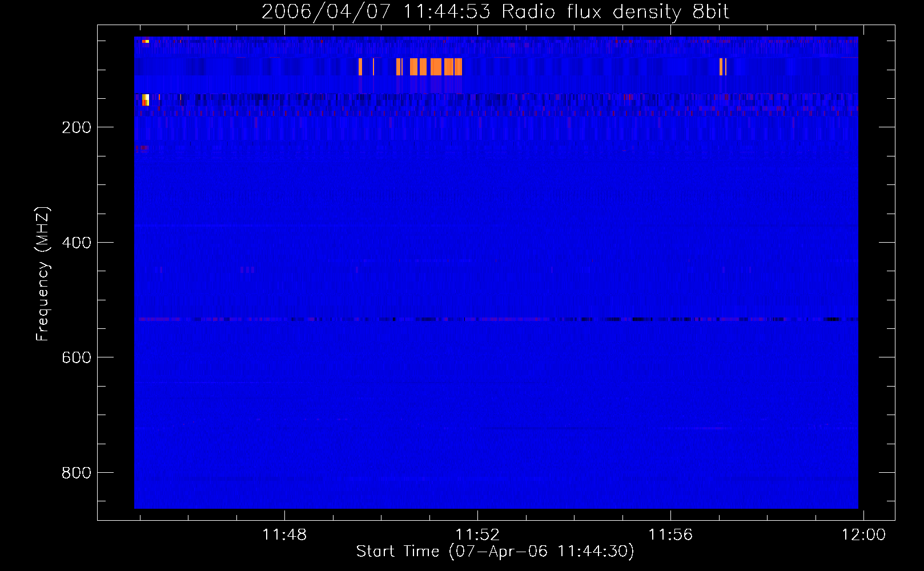Click the 400 frequency tick label

[x=77, y=243]
